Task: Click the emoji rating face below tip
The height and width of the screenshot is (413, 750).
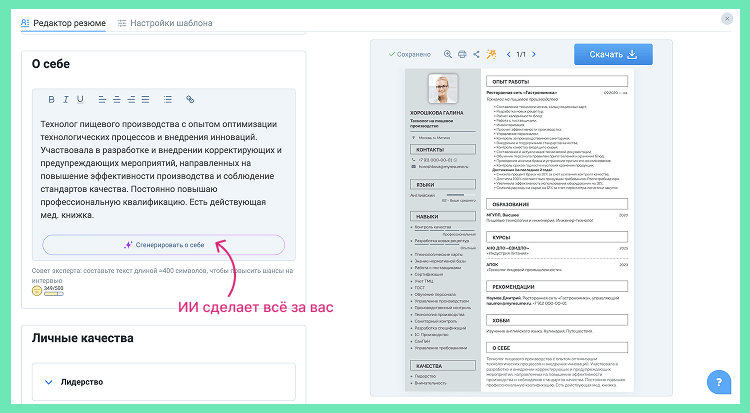Action: (37, 290)
